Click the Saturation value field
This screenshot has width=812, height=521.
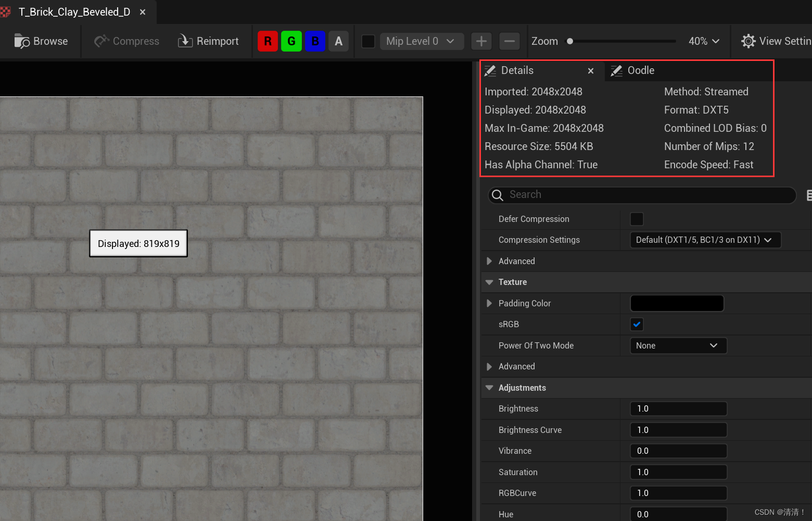tap(678, 472)
